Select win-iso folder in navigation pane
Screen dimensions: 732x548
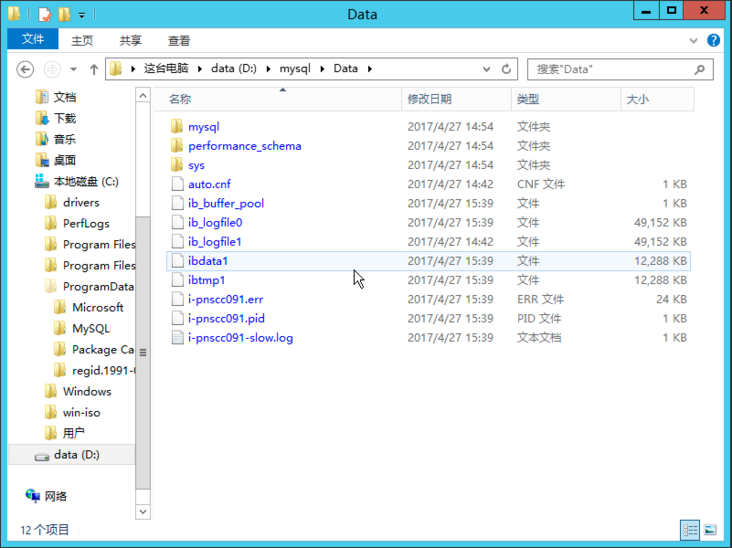(81, 412)
